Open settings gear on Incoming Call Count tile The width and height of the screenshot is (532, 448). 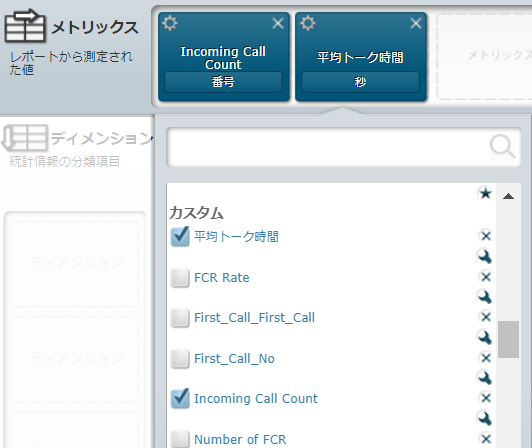(170, 23)
